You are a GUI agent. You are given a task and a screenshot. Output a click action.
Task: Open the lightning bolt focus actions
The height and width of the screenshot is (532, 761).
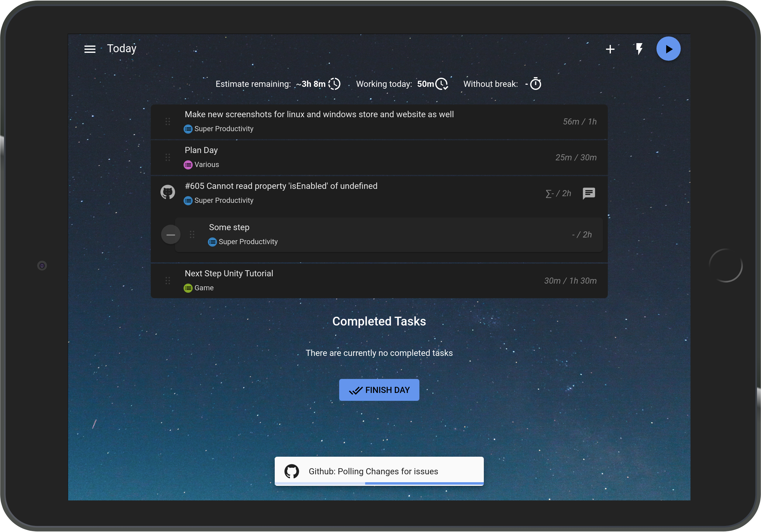639,49
